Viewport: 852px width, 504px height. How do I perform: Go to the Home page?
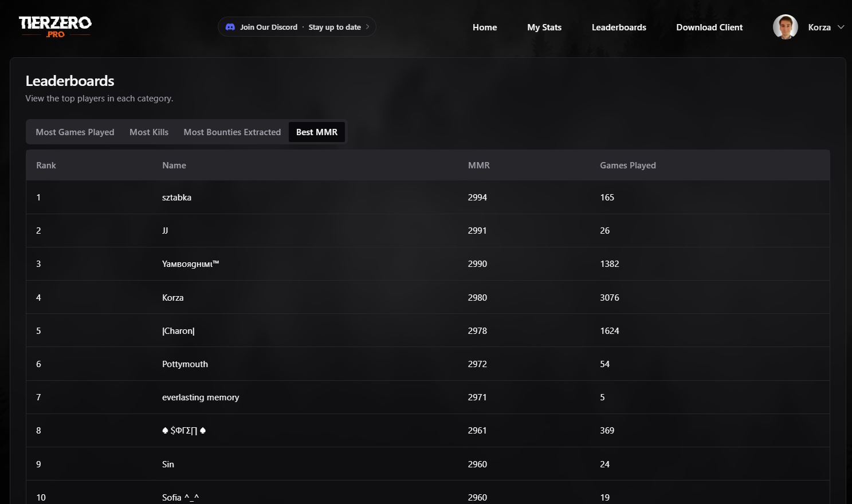(x=484, y=27)
